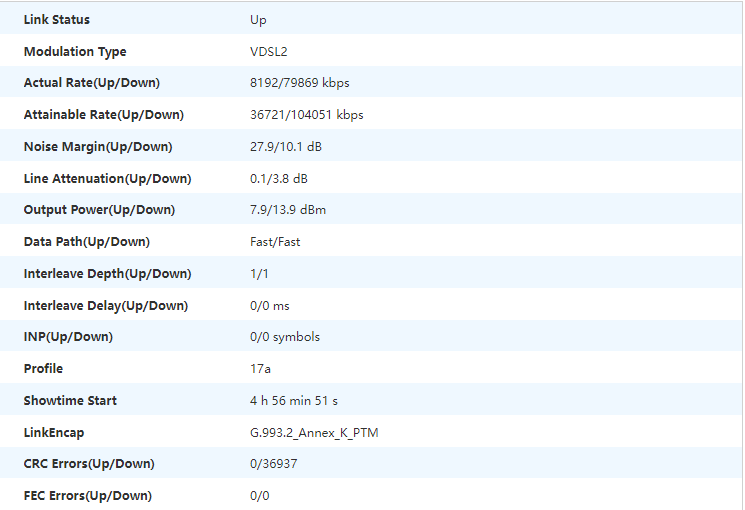Select the 'LinkEncap' label
Image resolution: width=745 pixels, height=510 pixels.
[54, 433]
